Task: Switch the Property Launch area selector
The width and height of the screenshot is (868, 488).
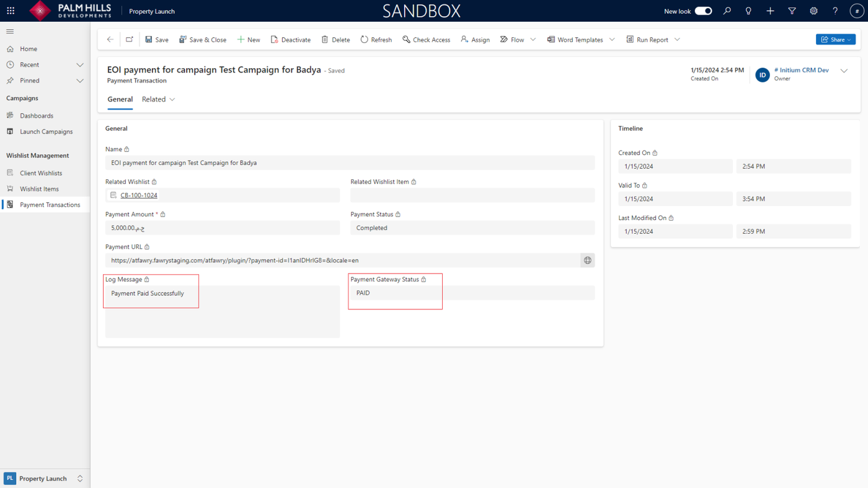Action: click(x=80, y=479)
